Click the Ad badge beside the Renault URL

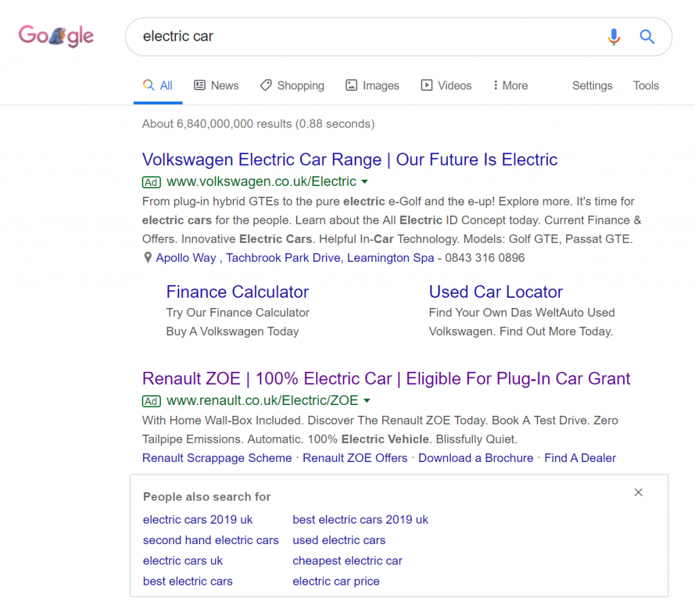[x=151, y=401]
